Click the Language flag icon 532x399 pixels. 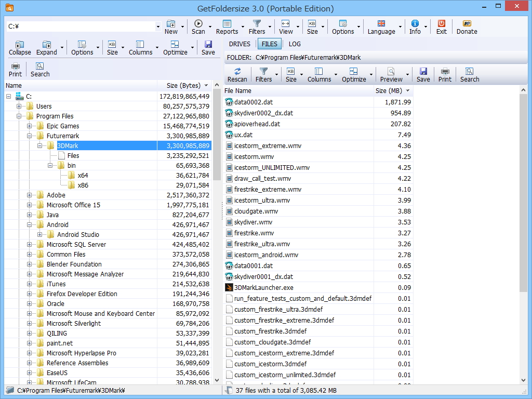coord(381,27)
